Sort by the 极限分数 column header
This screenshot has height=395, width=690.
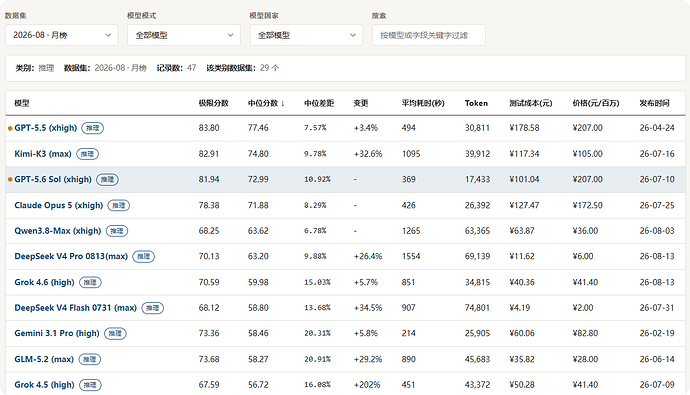pyautogui.click(x=213, y=103)
